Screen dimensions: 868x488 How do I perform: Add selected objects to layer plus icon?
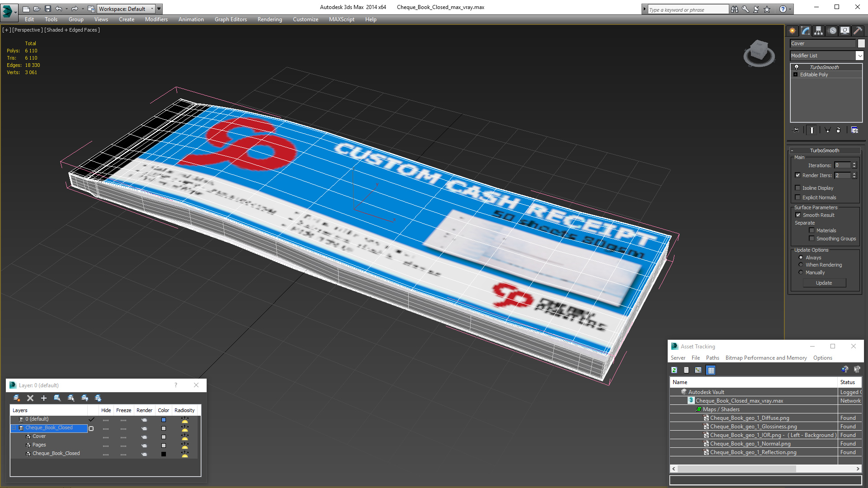point(44,398)
